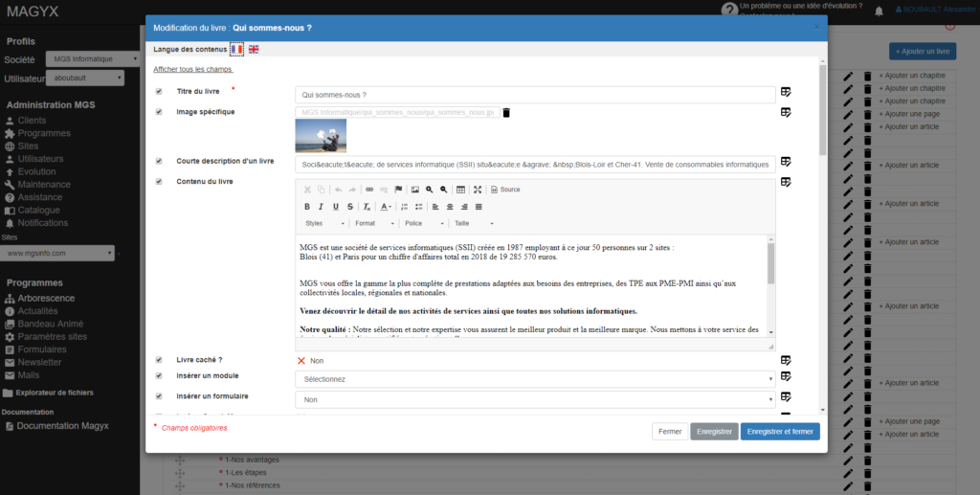Open Programmes in the sidebar
The height and width of the screenshot is (495, 980).
pyautogui.click(x=44, y=133)
